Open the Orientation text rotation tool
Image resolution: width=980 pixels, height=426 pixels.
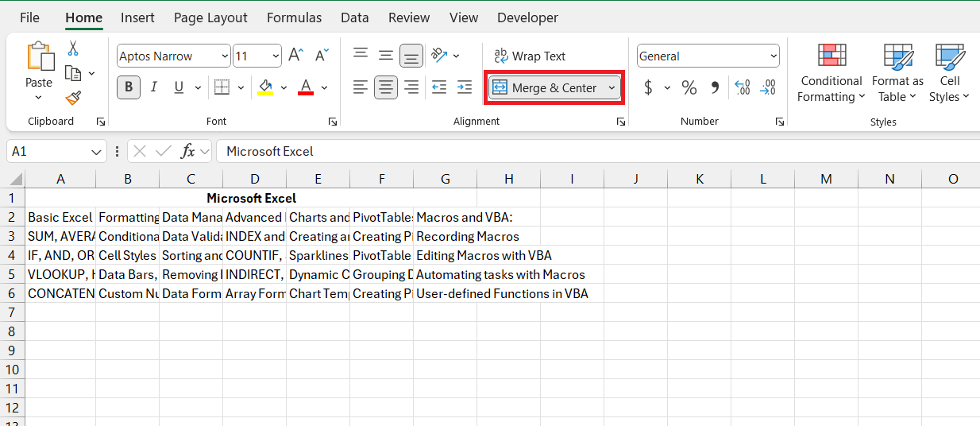point(438,55)
